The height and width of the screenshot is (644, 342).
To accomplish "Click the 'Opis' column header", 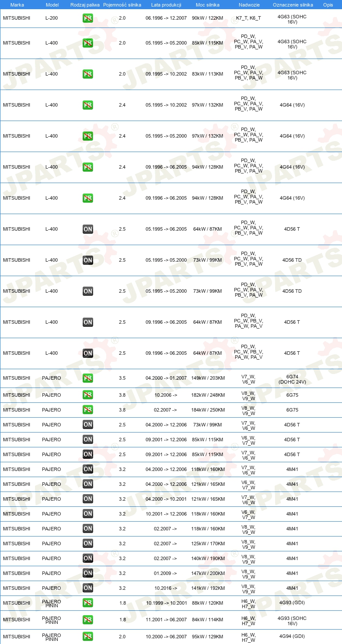I will point(328,5).
